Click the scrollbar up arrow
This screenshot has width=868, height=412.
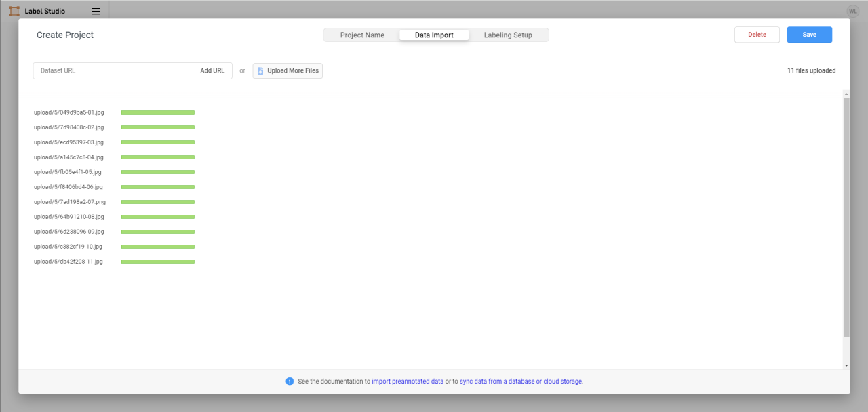(846, 94)
